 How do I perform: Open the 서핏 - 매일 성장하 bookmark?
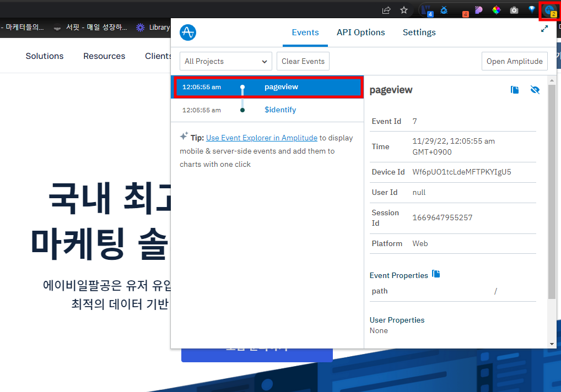point(90,27)
